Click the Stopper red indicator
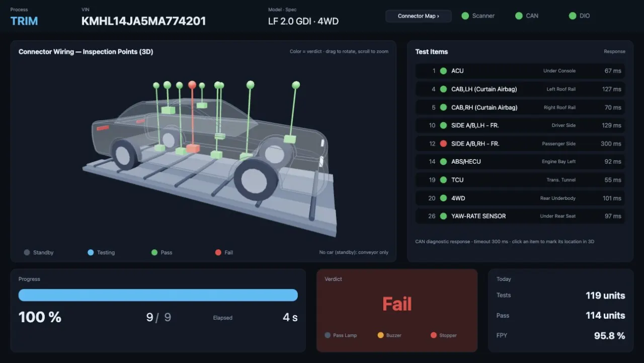Image resolution: width=644 pixels, height=363 pixels. tap(434, 335)
